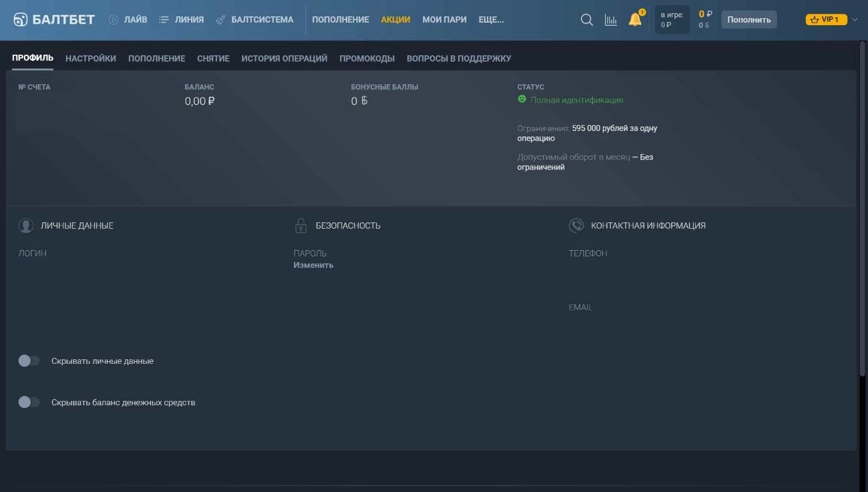Viewport: 868px width, 492px height.
Task: Click the Линия list icon
Action: point(163,19)
